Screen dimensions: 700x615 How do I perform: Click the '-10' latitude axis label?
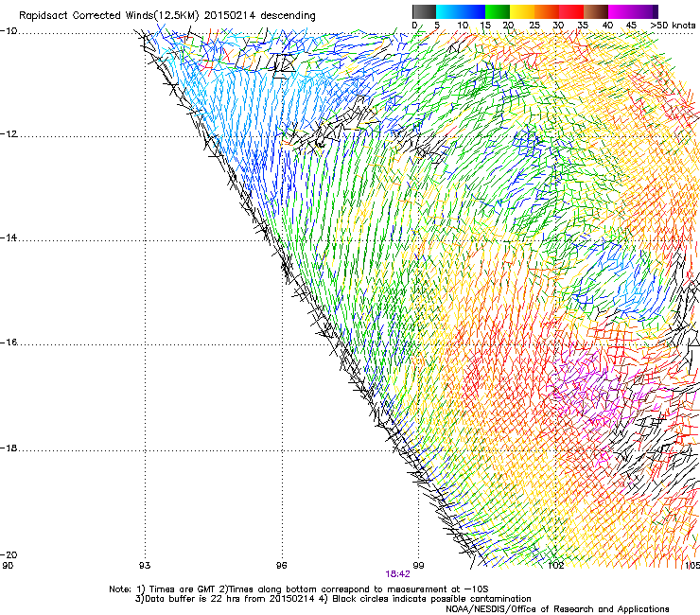[x=9, y=31]
